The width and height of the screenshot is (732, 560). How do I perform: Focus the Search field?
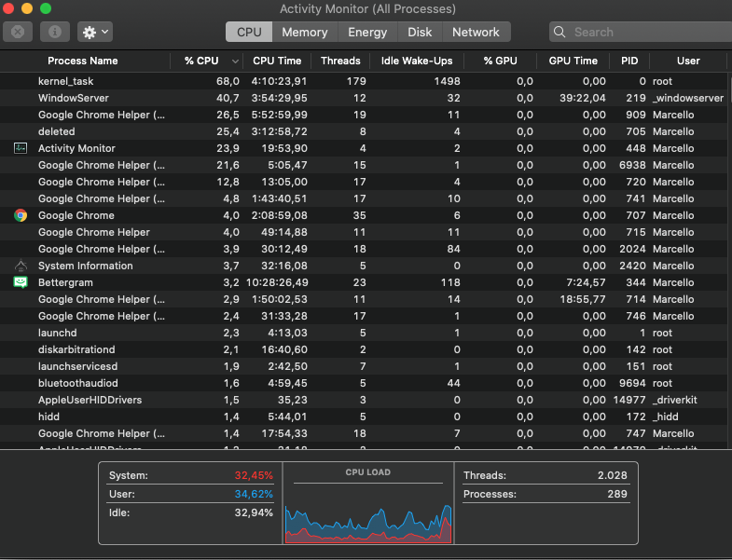pyautogui.click(x=641, y=32)
